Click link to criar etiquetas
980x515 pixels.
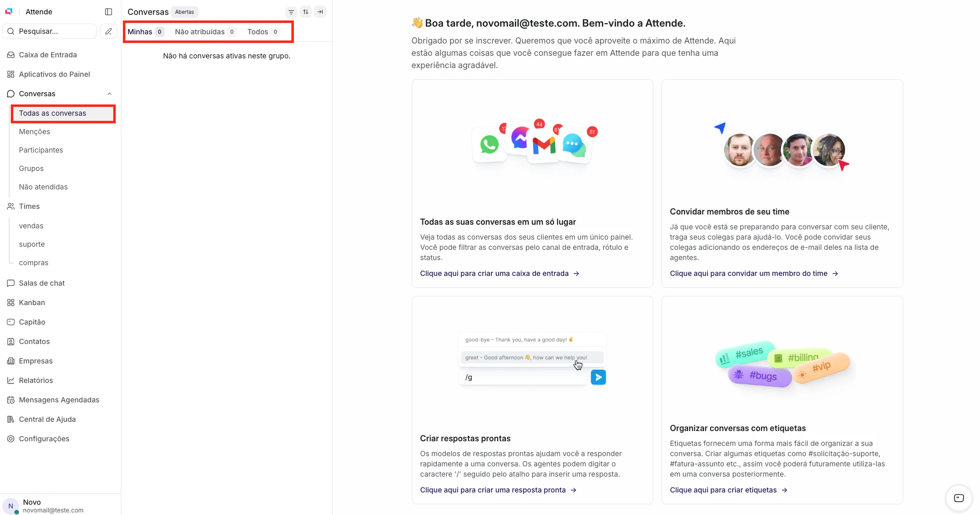729,490
